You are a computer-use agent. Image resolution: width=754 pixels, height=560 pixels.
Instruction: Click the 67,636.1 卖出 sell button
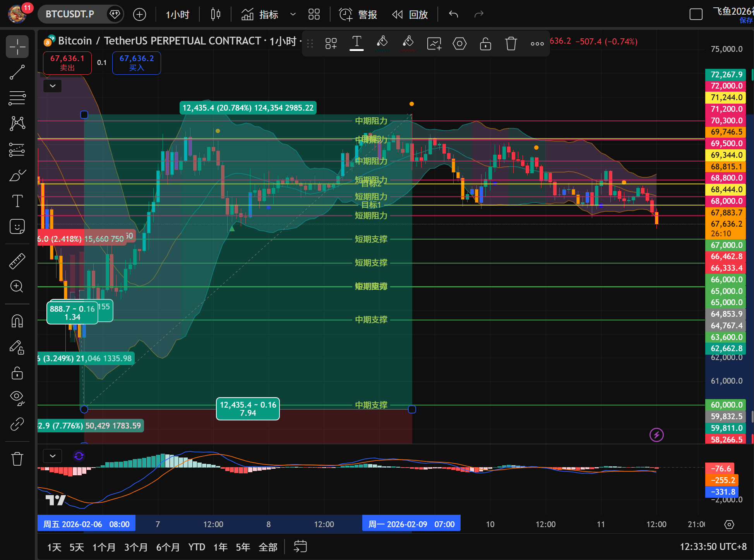tap(67, 63)
